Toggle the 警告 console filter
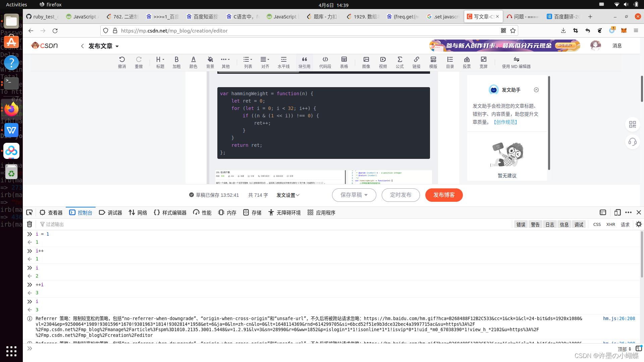Viewport: 644px width, 362px height. tap(535, 225)
